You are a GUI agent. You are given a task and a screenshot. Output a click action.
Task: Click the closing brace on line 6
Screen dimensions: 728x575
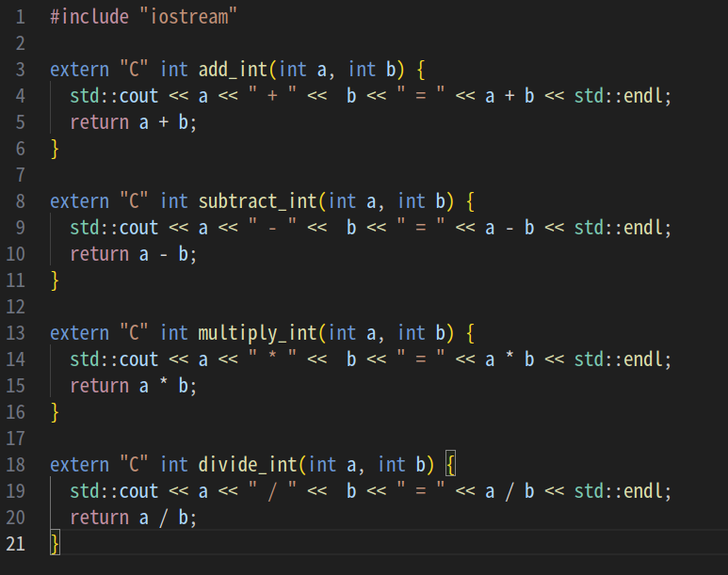[x=55, y=150]
